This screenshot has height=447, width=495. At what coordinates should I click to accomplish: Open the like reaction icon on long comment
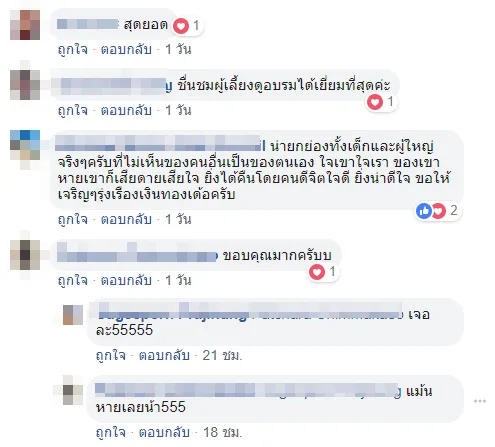pyautogui.click(x=424, y=211)
